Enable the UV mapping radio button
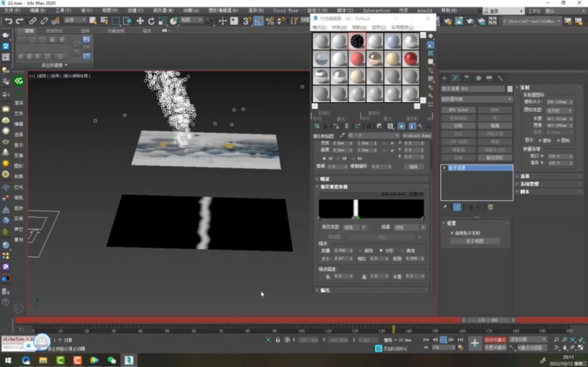This screenshot has height=367, width=588. click(x=324, y=157)
